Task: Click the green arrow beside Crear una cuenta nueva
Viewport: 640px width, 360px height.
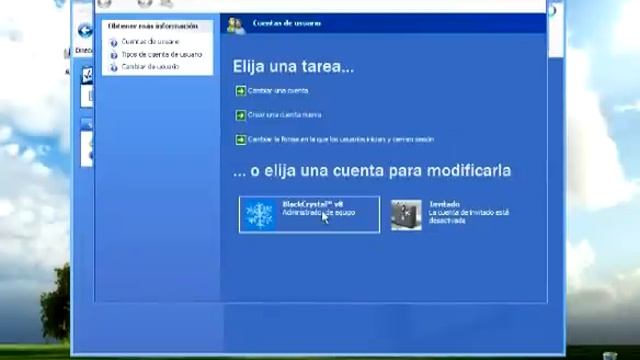Action: tap(241, 115)
